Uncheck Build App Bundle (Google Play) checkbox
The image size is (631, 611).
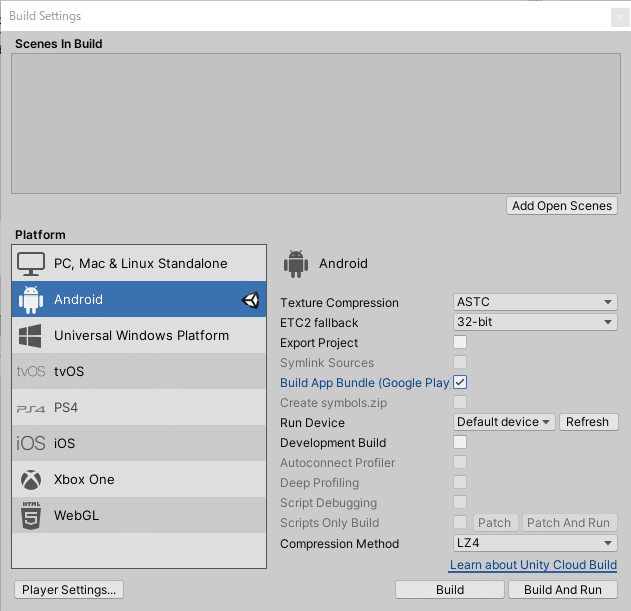460,382
